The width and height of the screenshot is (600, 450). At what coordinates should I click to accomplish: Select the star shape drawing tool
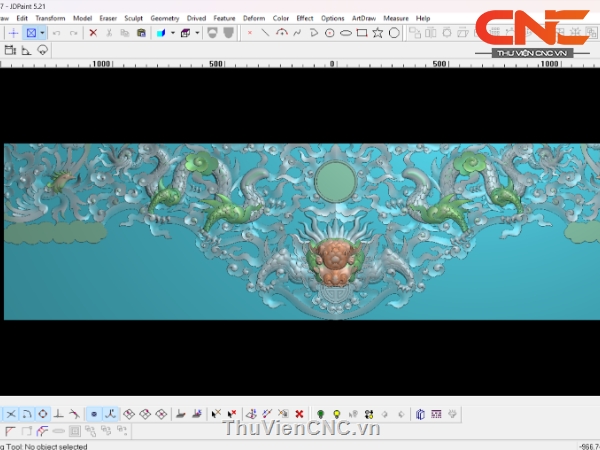(377, 33)
